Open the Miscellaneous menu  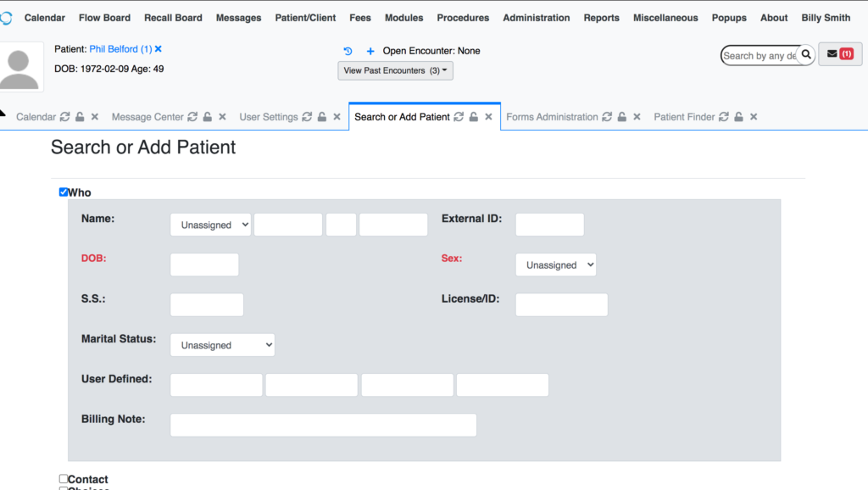(665, 18)
